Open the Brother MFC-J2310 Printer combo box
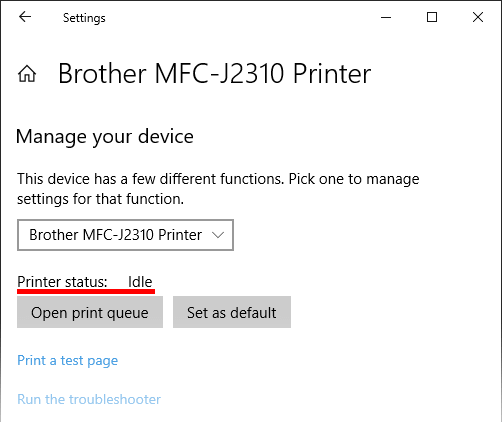 [125, 235]
